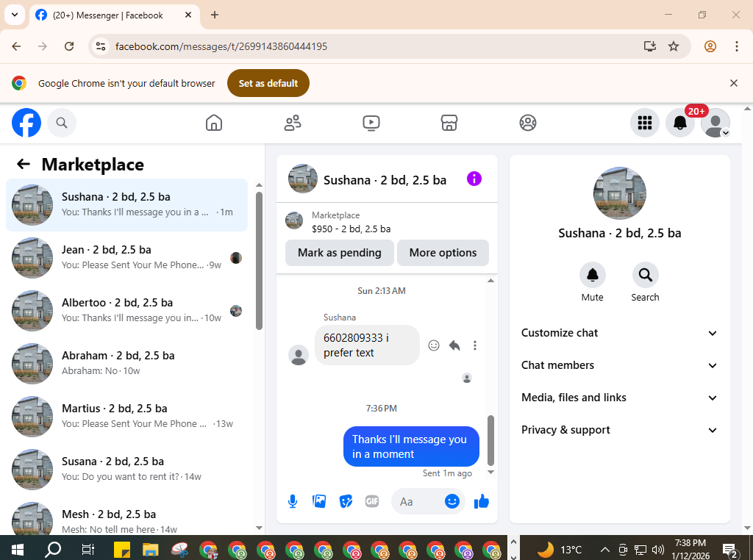Click Set as default button
Screen dimensions: 753x560
click(x=268, y=83)
